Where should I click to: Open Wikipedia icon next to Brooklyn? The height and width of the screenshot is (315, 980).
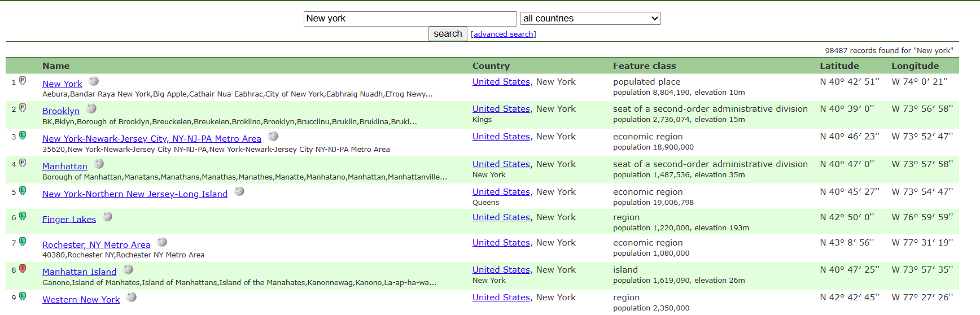[x=91, y=108]
